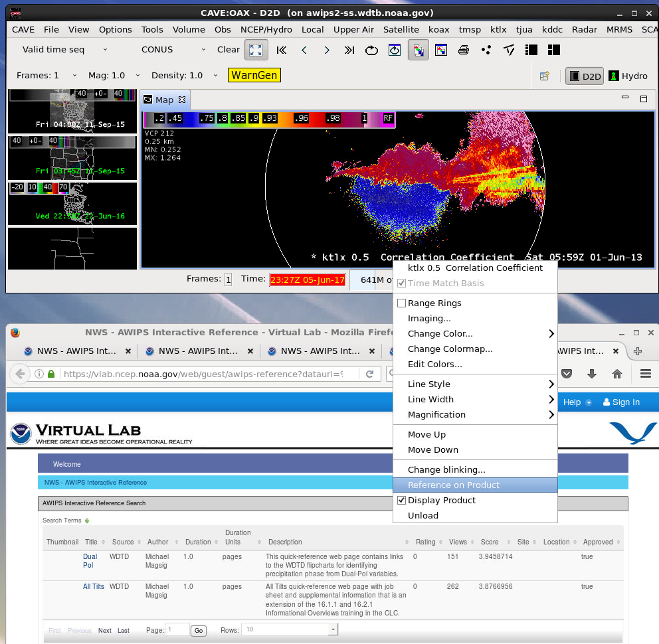The width and height of the screenshot is (659, 644).
Task: Open the Satellite menu
Action: pos(401,29)
